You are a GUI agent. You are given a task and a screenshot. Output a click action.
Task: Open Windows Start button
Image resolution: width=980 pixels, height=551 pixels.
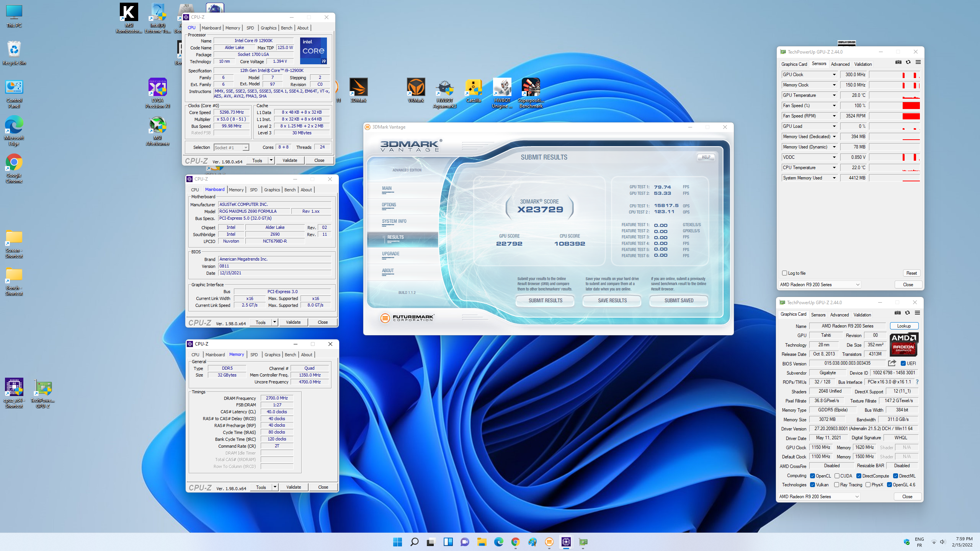(397, 542)
